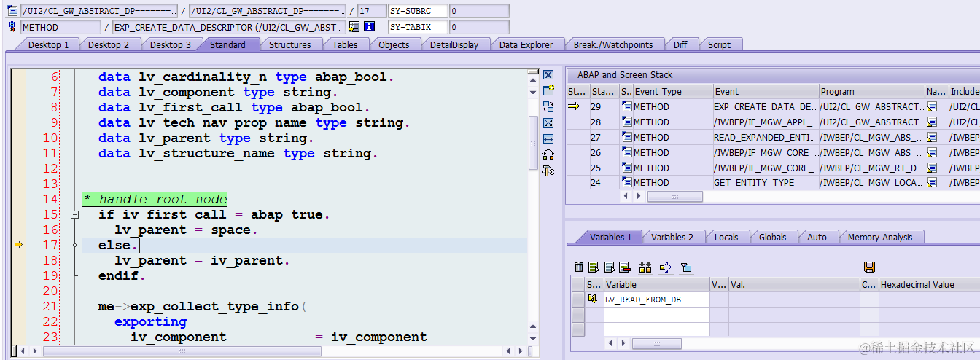Viewport: 980px width, 360px height.
Task: Click the watchpoint icon beside LV_READ_FROM_DB
Action: [x=592, y=299]
